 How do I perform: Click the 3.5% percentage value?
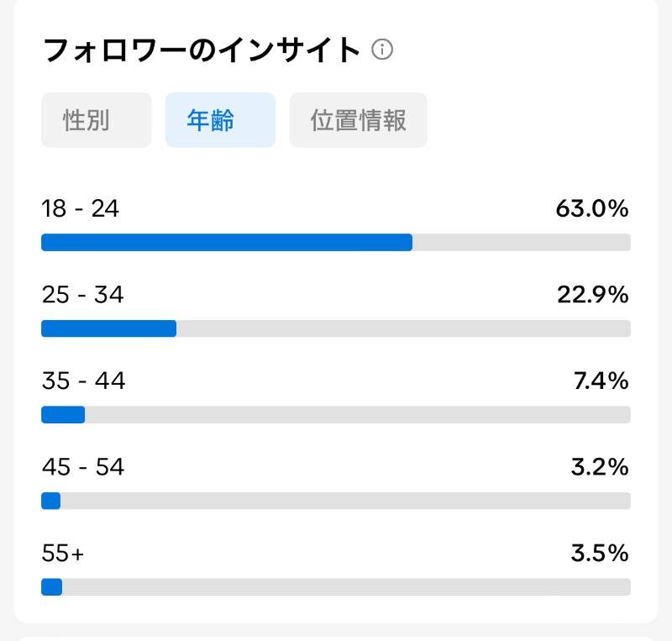point(600,553)
